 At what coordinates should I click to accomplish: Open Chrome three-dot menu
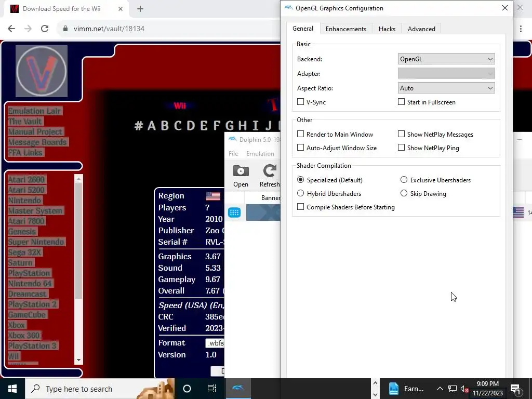521,29
